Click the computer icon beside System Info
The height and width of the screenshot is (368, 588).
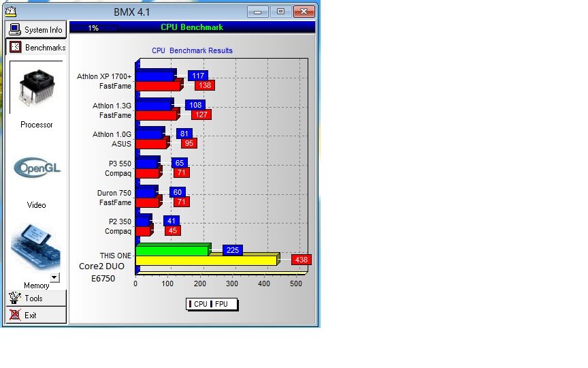[x=15, y=29]
